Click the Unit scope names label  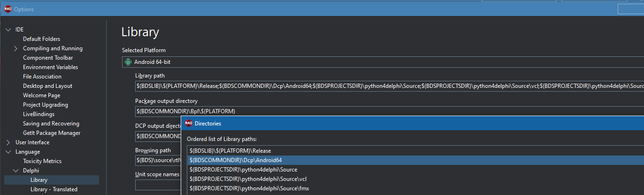click(157, 174)
